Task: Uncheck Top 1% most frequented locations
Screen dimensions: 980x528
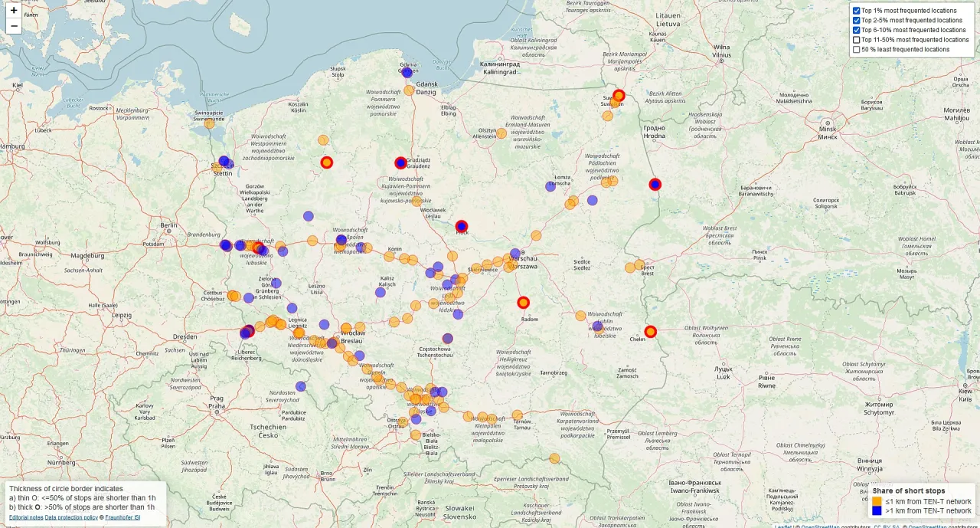Action: coord(856,10)
